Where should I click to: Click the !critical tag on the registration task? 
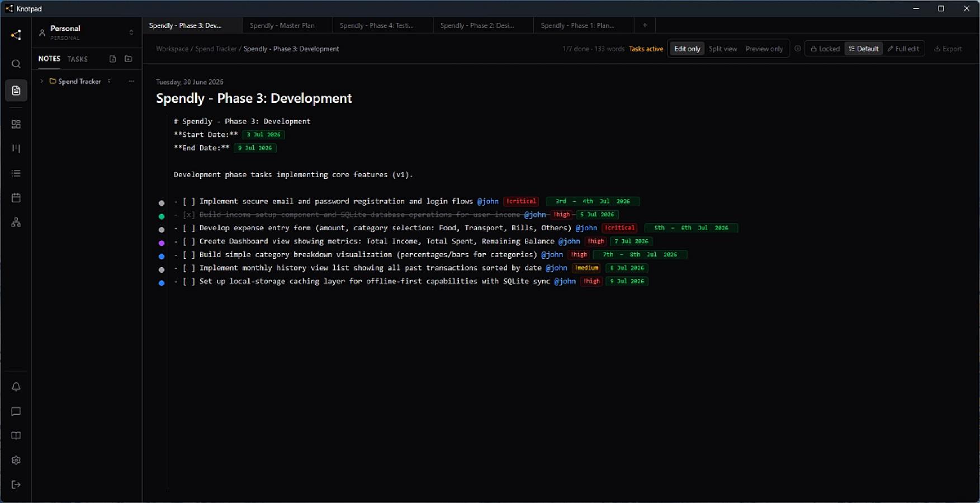point(521,201)
